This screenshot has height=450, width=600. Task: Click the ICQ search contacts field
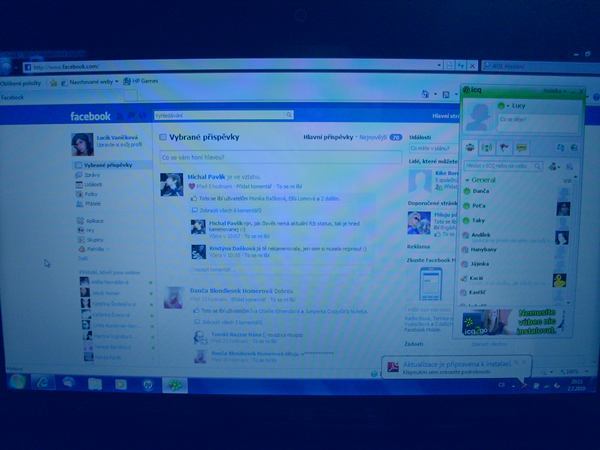[502, 166]
